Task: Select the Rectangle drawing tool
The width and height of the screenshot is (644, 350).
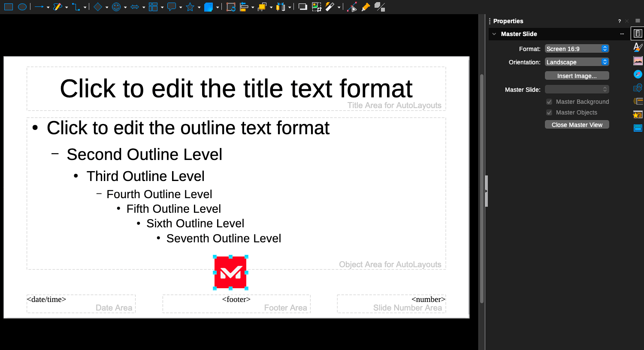Action: click(x=9, y=7)
